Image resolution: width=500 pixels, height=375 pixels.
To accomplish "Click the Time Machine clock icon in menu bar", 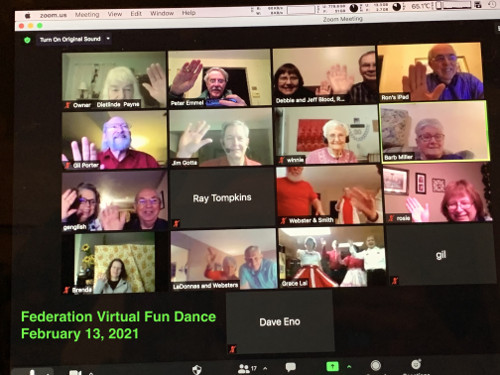I will click(492, 5).
